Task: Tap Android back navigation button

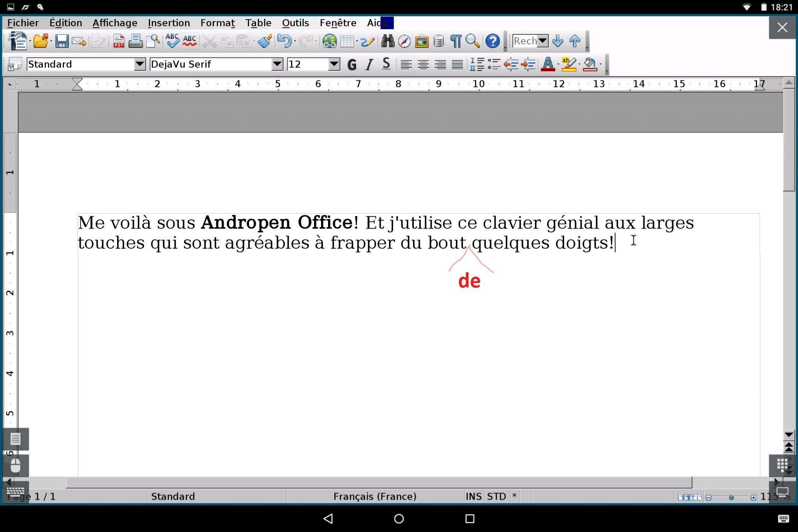Action: [328, 518]
